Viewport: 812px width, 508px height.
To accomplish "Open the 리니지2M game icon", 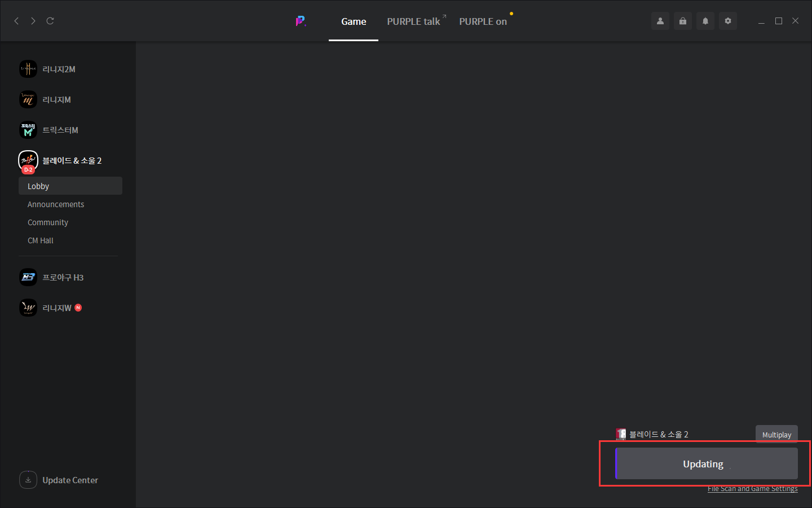I will point(28,69).
